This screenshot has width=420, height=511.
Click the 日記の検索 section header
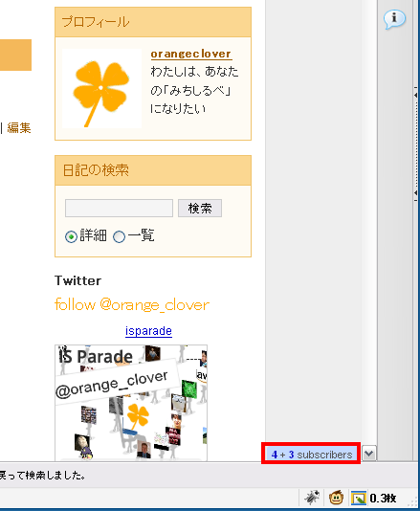click(x=153, y=170)
